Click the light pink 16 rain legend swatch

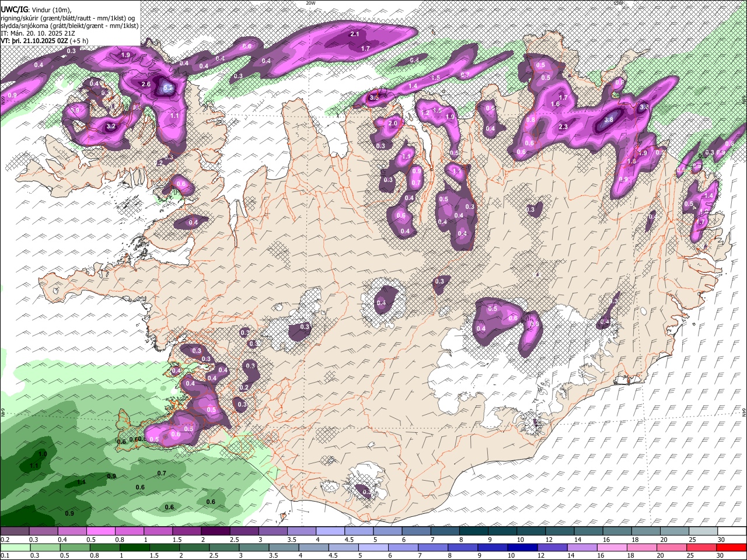(611, 547)
